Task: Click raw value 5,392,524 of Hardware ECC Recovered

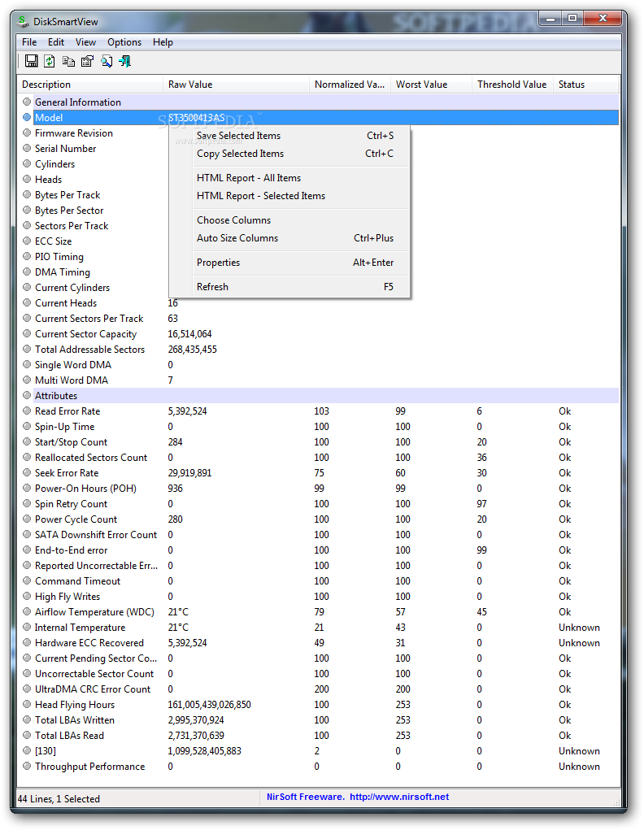Action: (x=188, y=642)
